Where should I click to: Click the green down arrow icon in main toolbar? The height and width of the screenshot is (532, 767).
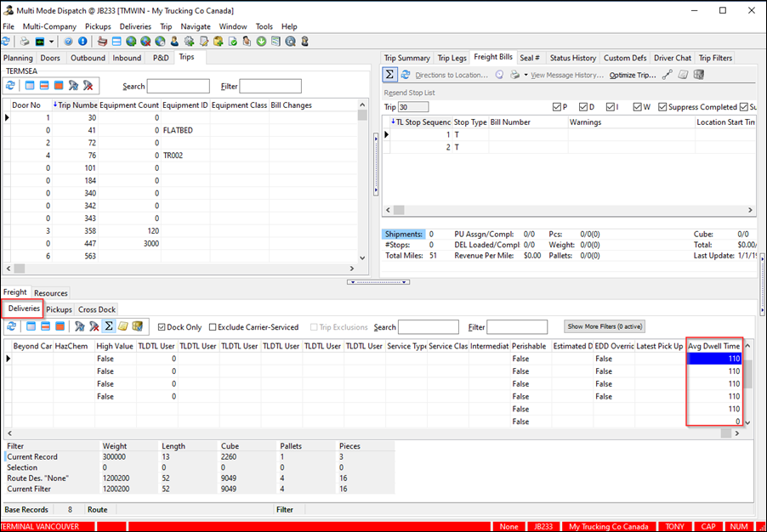(261, 41)
